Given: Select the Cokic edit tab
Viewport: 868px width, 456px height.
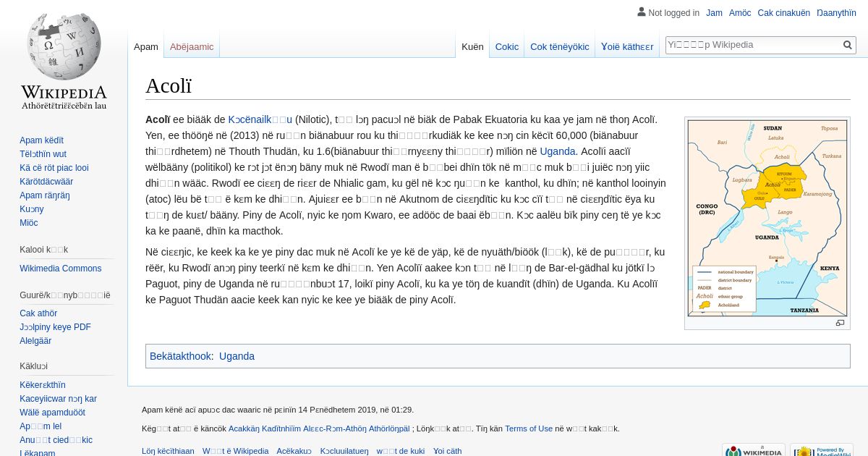Looking at the screenshot, I should click(x=507, y=46).
